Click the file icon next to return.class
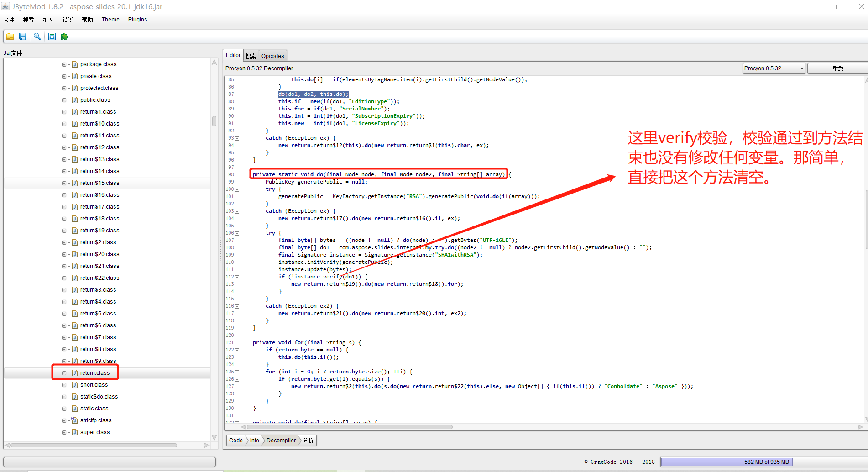Viewport: 868px width, 472px height. (75, 373)
